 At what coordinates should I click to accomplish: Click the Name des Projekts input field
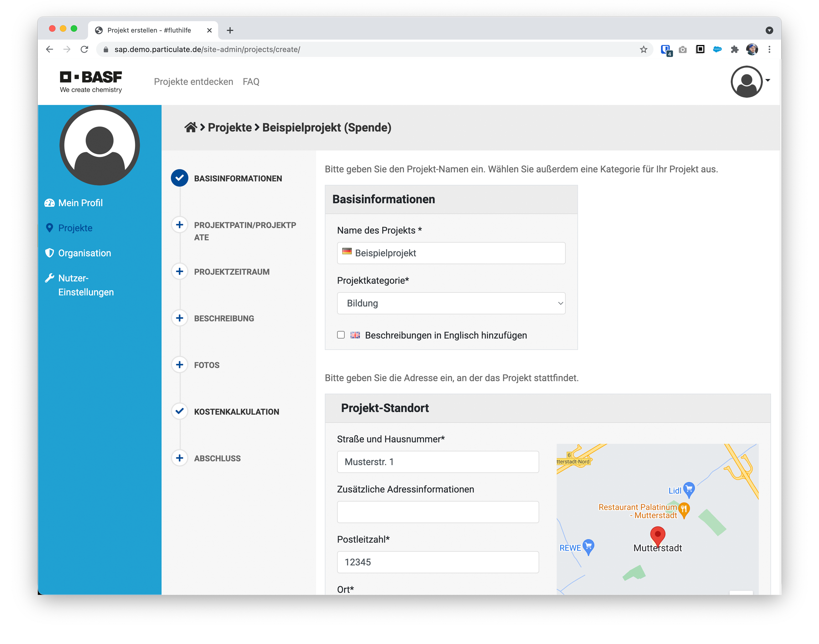point(451,253)
